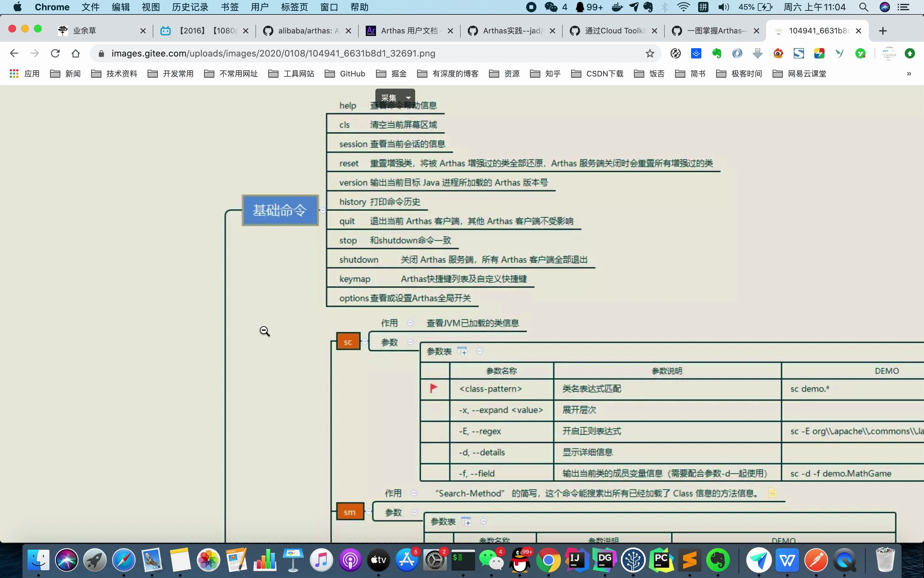Click the Wi-Fi status icon in menu bar
This screenshot has width=924, height=578.
(683, 7)
